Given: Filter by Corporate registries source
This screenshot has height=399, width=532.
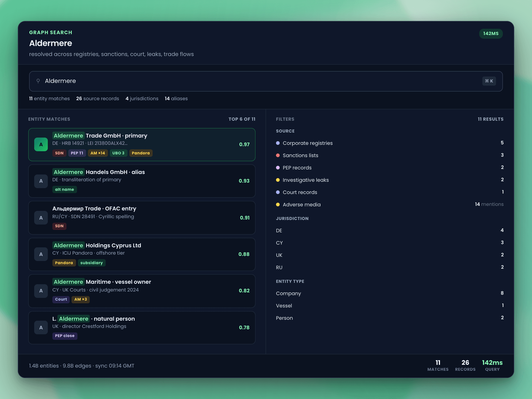Looking at the screenshot, I should [x=390, y=143].
